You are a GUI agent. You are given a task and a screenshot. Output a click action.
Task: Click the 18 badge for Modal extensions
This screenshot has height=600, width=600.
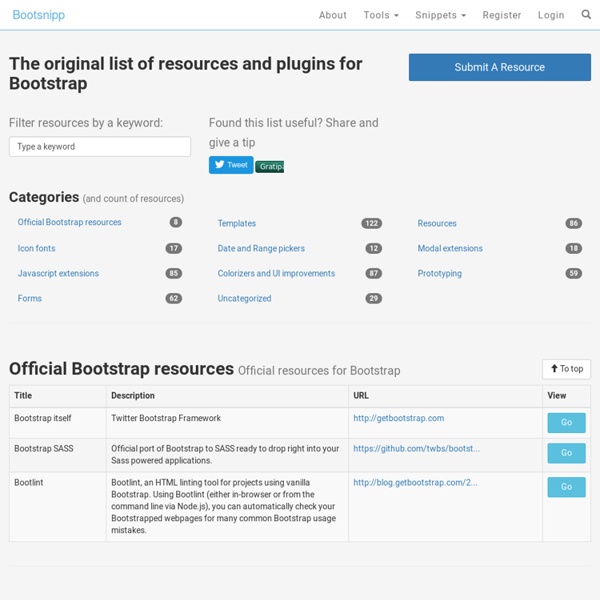pyautogui.click(x=574, y=248)
